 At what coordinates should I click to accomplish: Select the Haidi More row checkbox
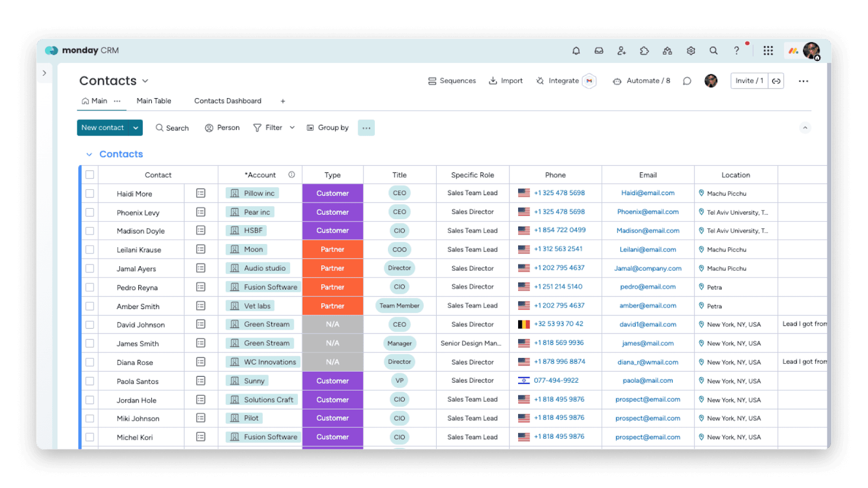click(x=90, y=194)
